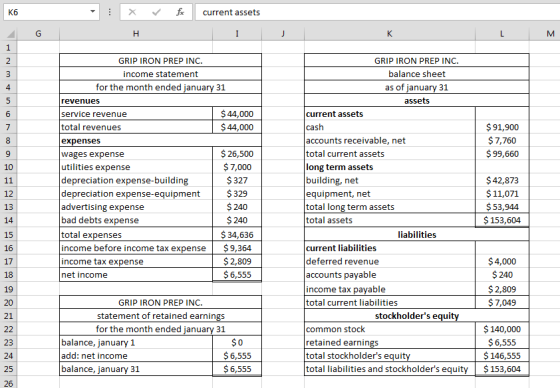
Task: Select the total revenues value $44,000
Action: click(x=237, y=127)
